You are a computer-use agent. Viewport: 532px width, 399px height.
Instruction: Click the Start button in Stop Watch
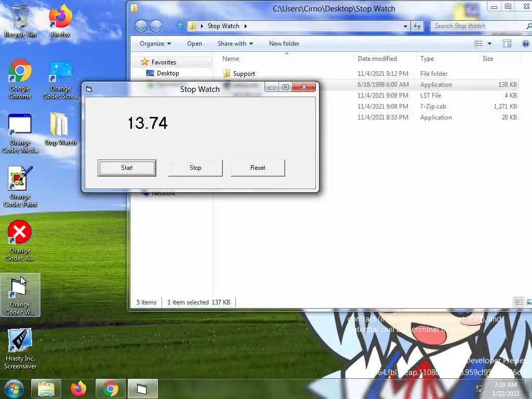[127, 168]
